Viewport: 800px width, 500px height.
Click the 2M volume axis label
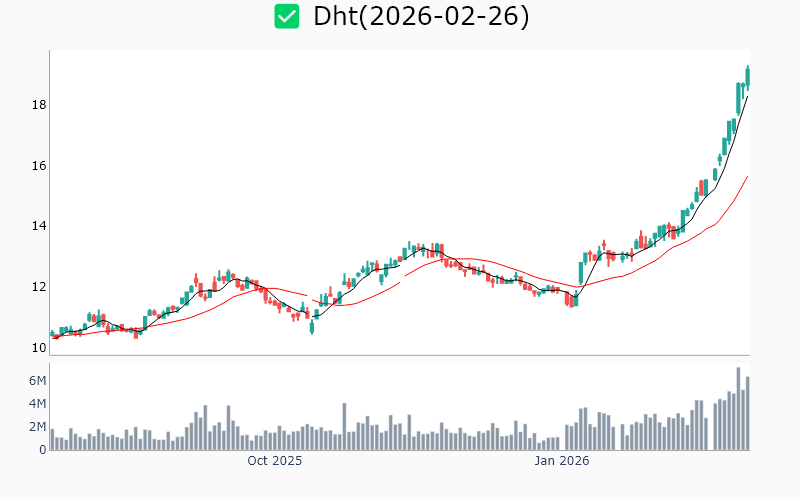[37, 427]
